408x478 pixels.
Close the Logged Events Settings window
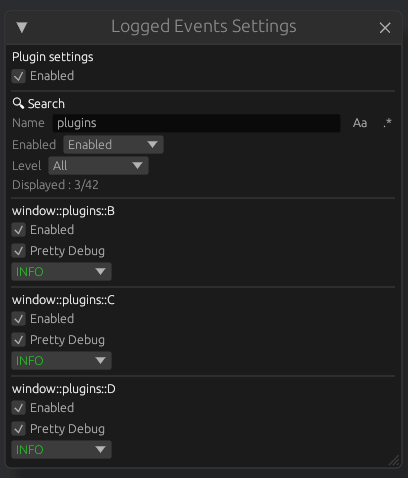385,28
